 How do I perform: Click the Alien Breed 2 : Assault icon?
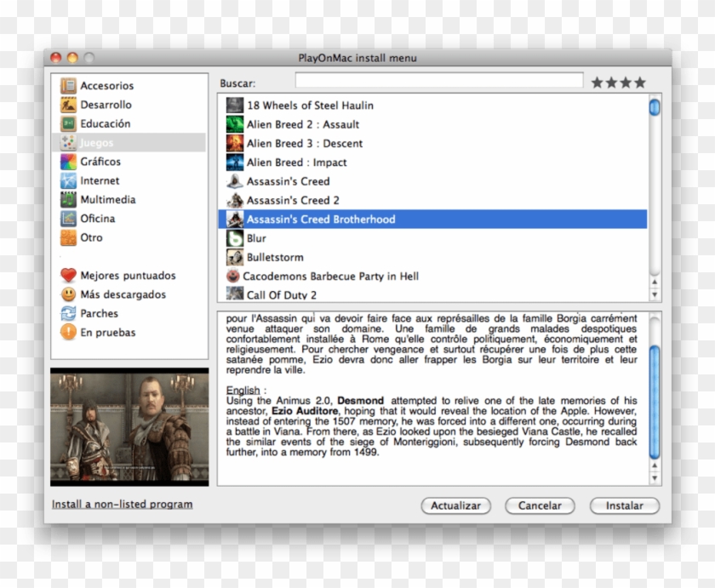(235, 124)
